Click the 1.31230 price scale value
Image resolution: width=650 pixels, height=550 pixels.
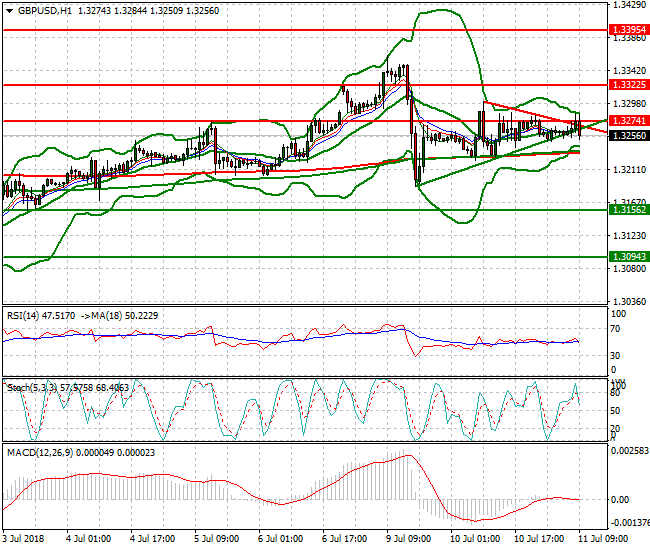pos(629,235)
